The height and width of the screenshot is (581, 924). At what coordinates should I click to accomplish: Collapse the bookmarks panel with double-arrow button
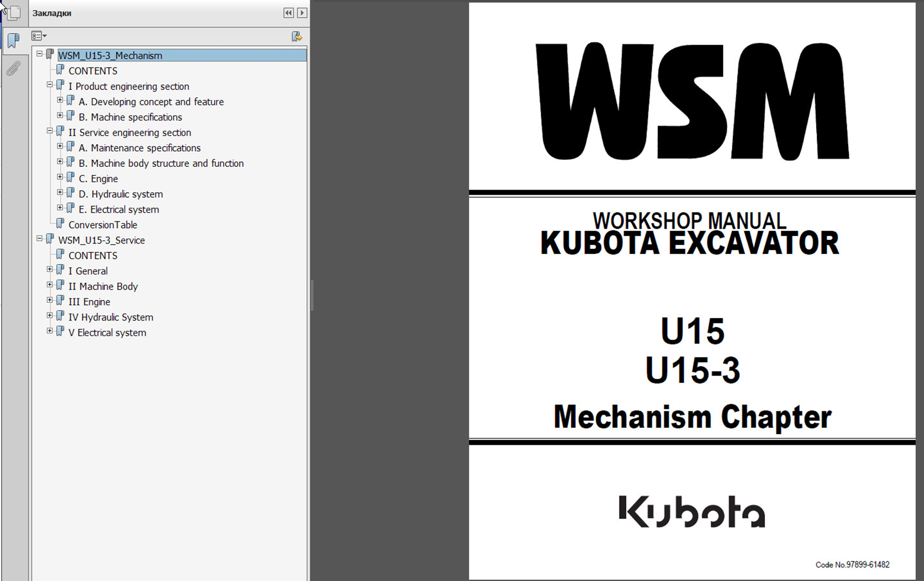(288, 13)
